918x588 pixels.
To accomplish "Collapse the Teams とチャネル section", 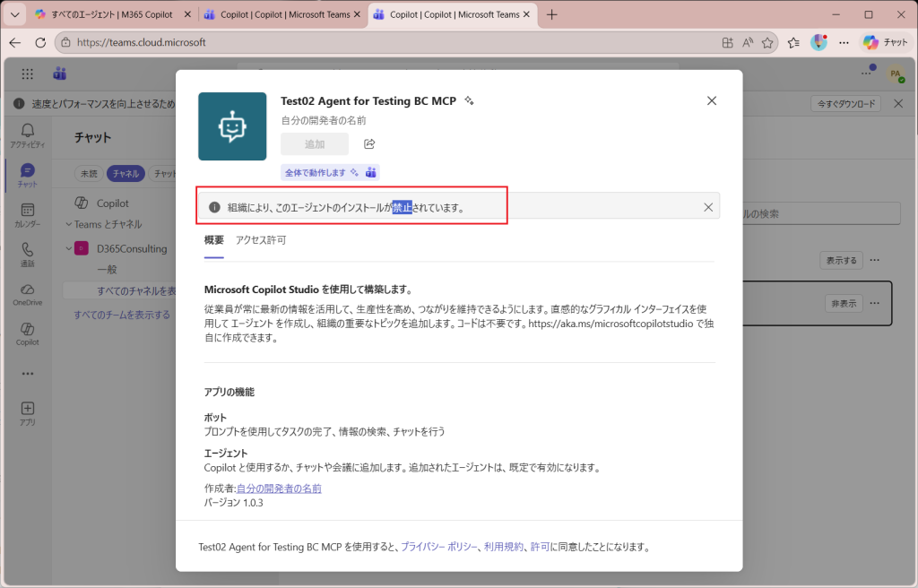I will (x=69, y=224).
